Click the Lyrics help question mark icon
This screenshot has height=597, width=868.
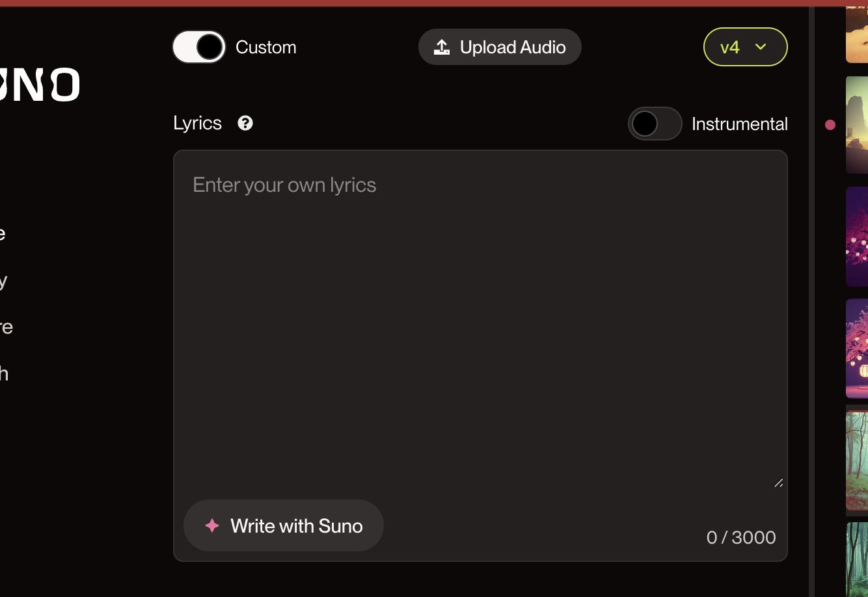[245, 123]
